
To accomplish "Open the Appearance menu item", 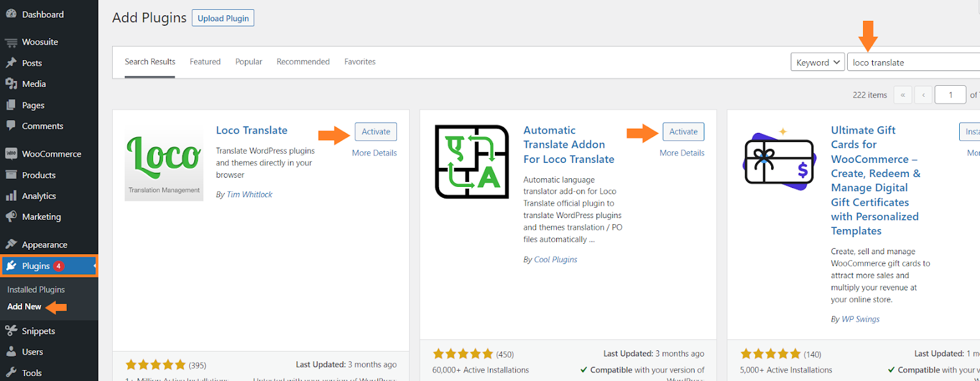I will click(49, 244).
